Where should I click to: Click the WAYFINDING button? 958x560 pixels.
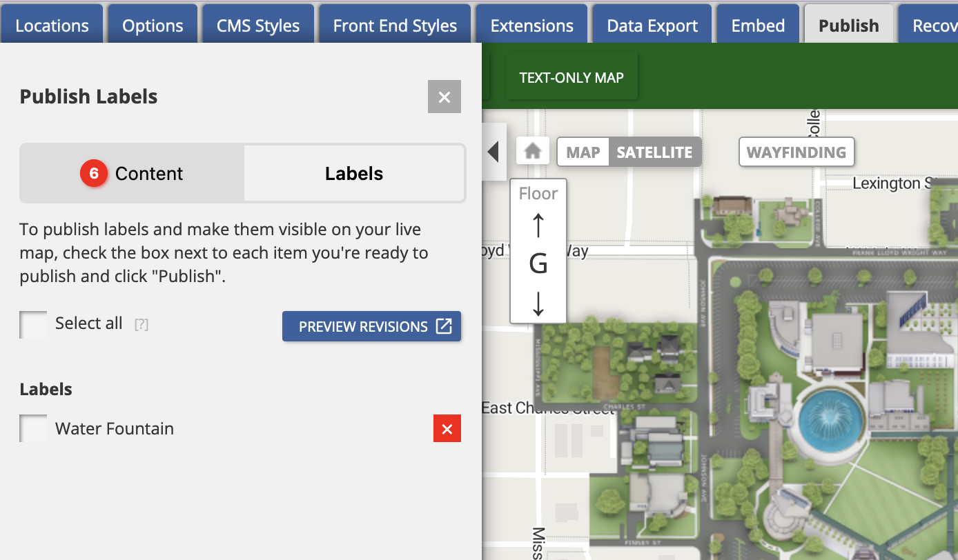coord(796,151)
